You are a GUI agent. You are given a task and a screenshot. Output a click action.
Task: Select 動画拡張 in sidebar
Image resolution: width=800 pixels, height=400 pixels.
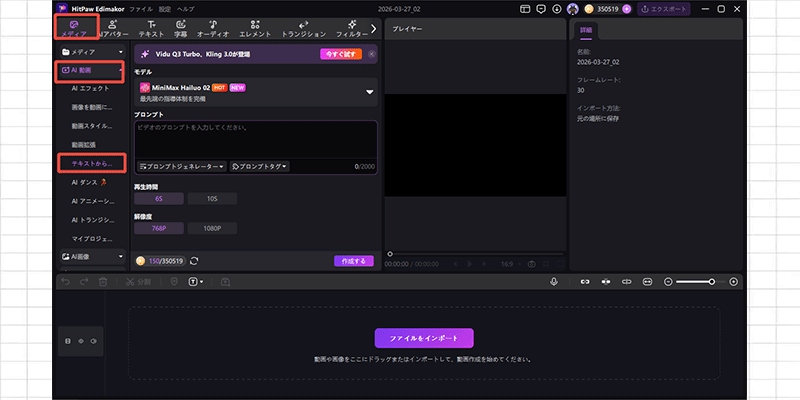coord(84,145)
